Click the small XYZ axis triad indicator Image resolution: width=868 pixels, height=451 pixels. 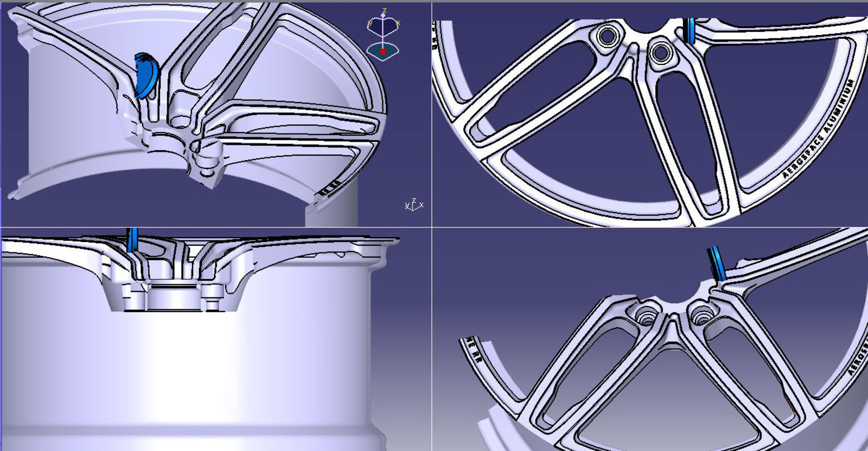[x=414, y=205]
